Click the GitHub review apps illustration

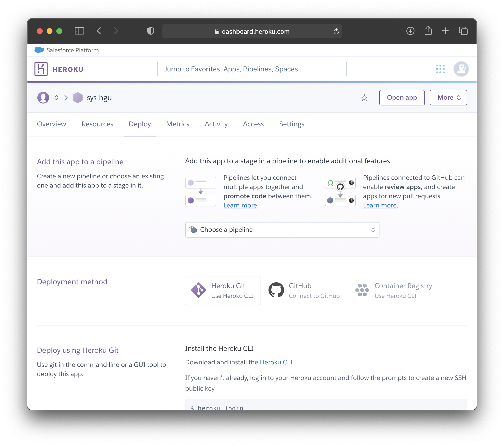point(340,191)
